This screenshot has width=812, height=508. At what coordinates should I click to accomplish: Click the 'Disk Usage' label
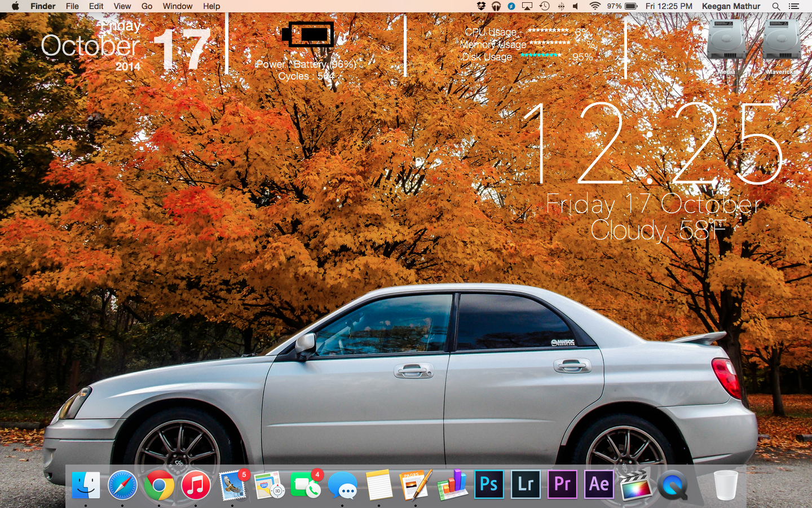(x=487, y=57)
